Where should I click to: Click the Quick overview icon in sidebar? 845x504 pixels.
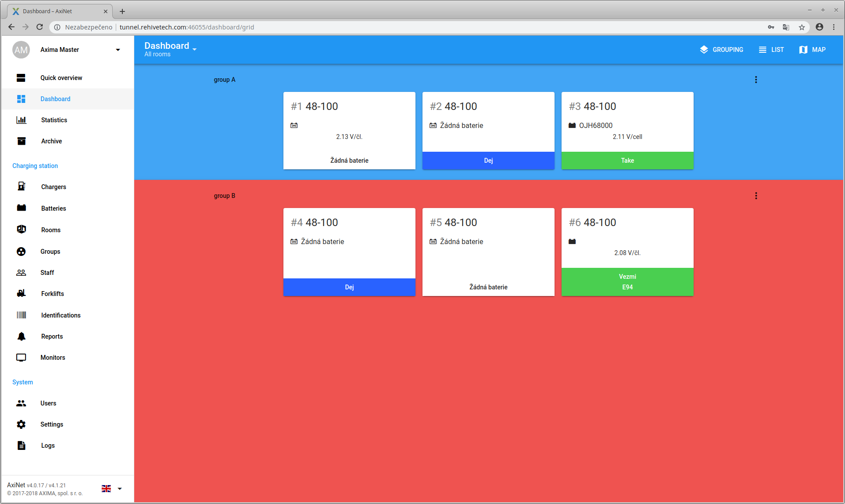click(21, 77)
